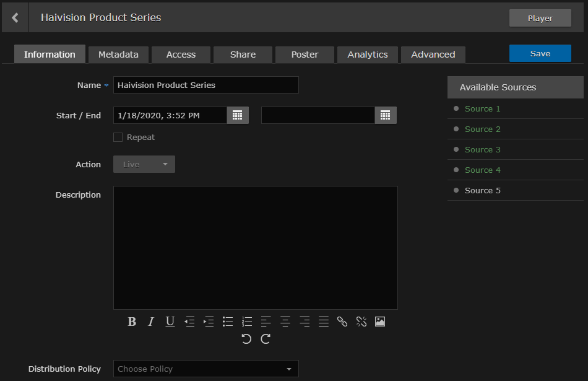588x381 pixels.
Task: Open the Analytics tab
Action: (x=367, y=55)
